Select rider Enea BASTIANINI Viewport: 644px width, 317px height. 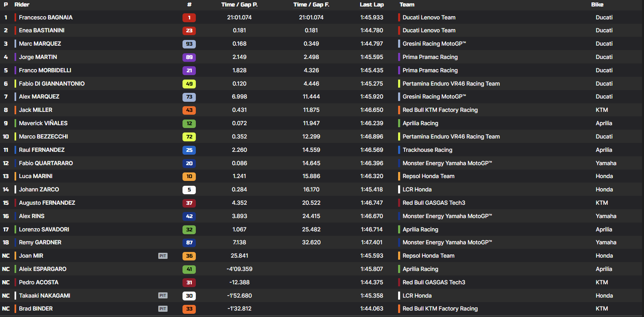point(42,30)
